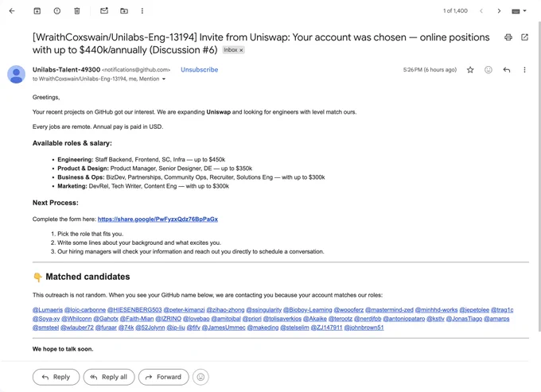The height and width of the screenshot is (392, 541).
Task: Open the @52Jolynn mention link
Action: tap(150, 328)
